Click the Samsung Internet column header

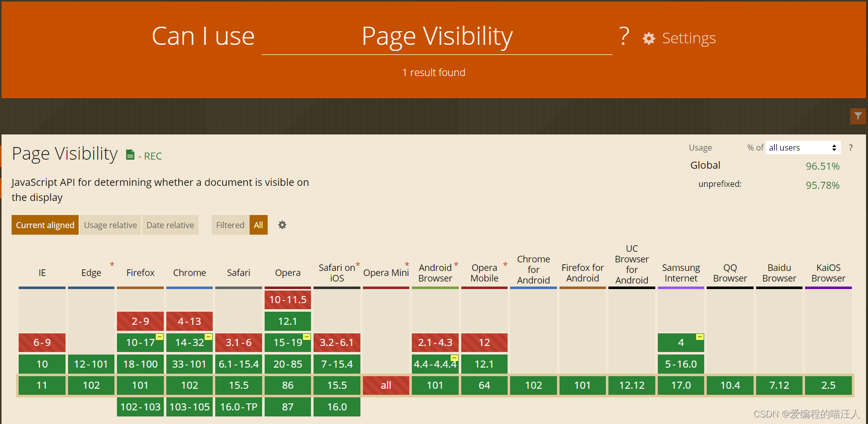(681, 272)
